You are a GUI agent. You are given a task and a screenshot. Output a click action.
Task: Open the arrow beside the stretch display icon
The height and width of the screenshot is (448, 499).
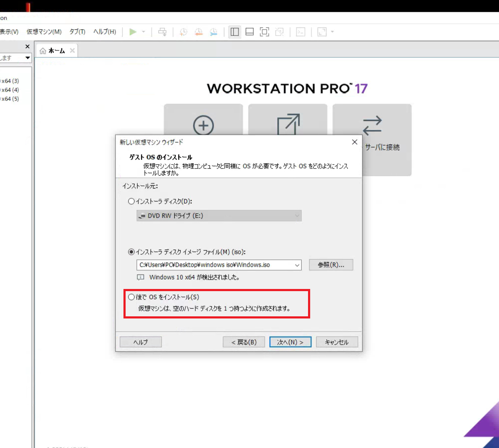pos(332,32)
